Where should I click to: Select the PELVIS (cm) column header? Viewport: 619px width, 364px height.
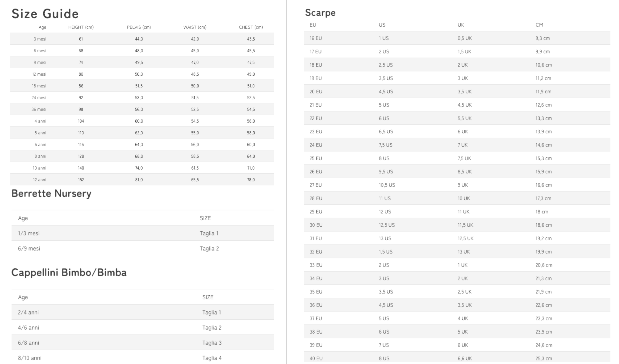click(x=139, y=27)
